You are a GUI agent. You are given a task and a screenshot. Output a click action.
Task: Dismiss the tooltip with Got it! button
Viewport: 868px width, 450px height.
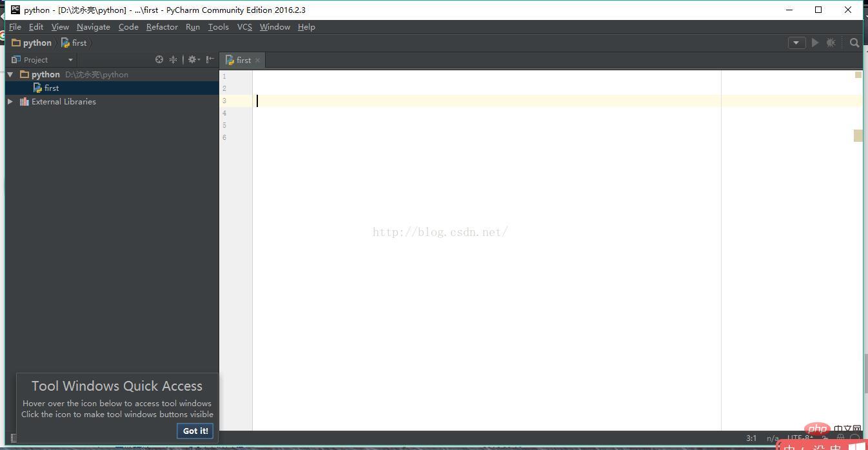point(195,431)
